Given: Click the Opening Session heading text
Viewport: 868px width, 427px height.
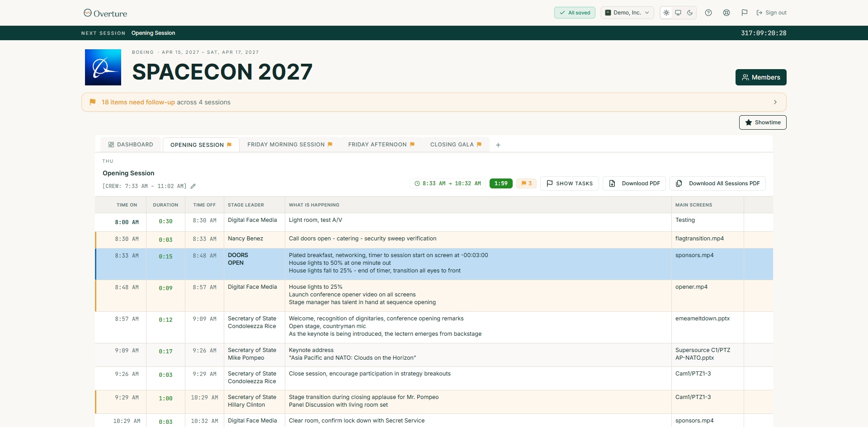Looking at the screenshot, I should (x=128, y=173).
